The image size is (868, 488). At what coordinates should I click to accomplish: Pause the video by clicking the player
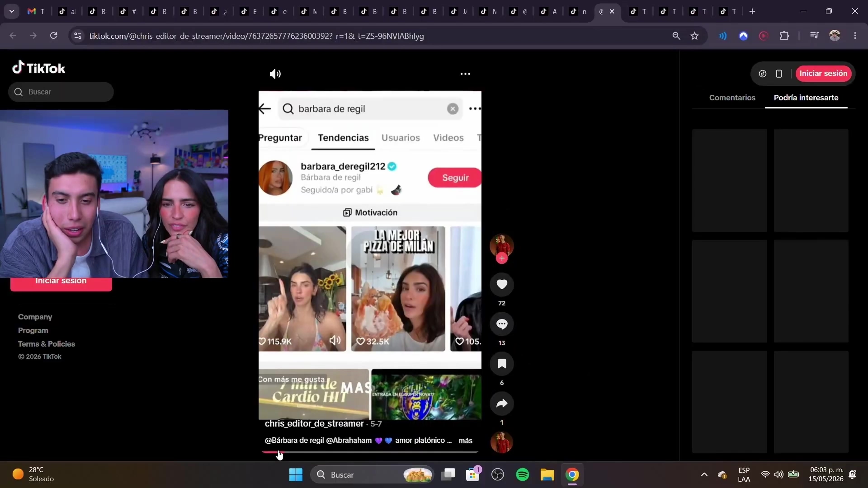coord(370,255)
